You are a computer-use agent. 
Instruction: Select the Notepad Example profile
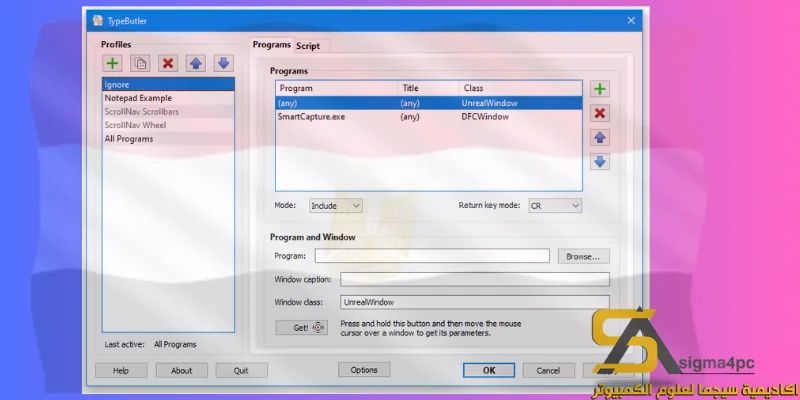168,98
